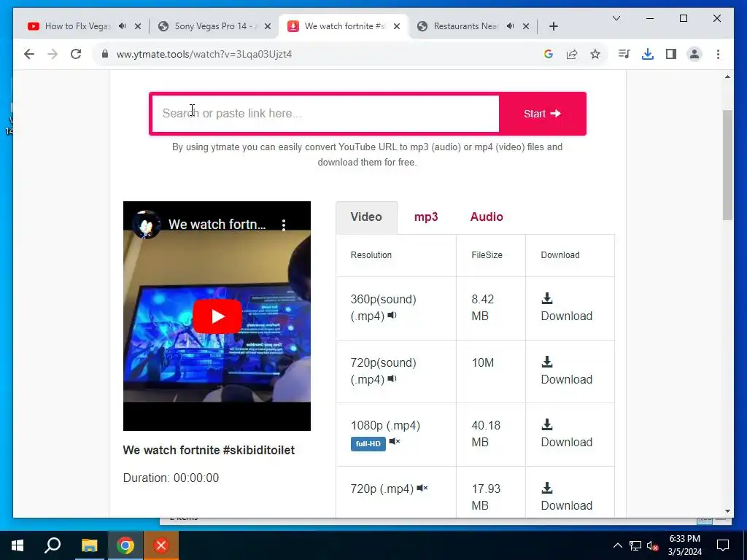Click the muted volume tray icon
747x560 pixels.
(x=653, y=545)
